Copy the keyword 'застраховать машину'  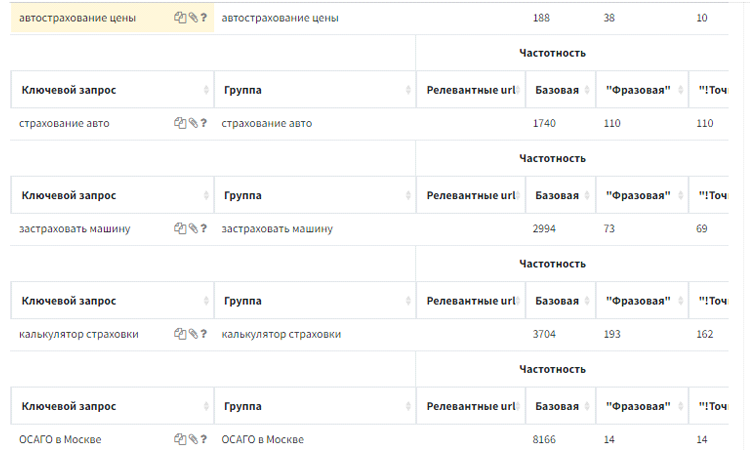[180, 228]
